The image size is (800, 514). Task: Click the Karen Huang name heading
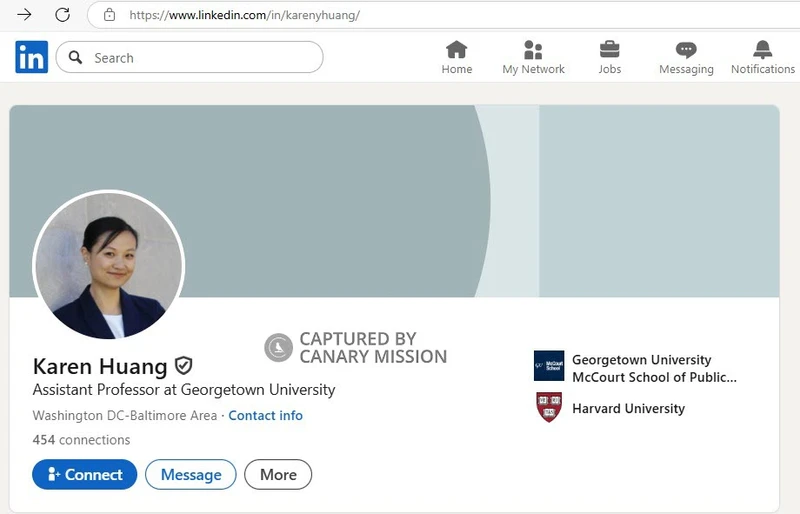[100, 366]
